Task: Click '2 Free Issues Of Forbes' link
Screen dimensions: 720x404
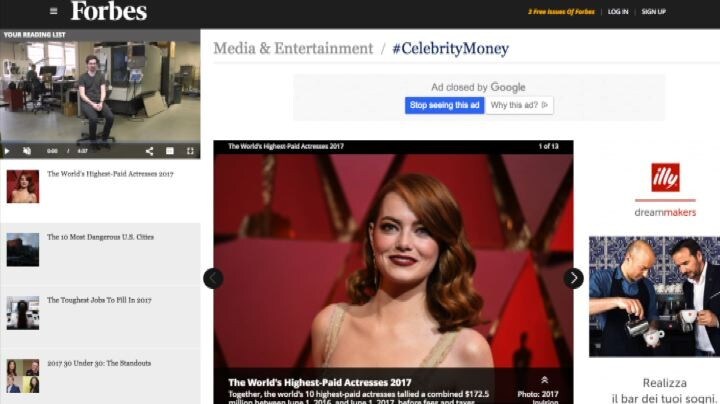Action: coord(561,12)
